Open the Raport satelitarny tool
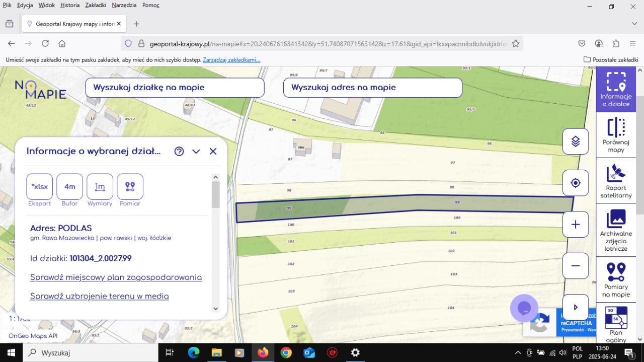This screenshot has height=362, width=644. 616,180
